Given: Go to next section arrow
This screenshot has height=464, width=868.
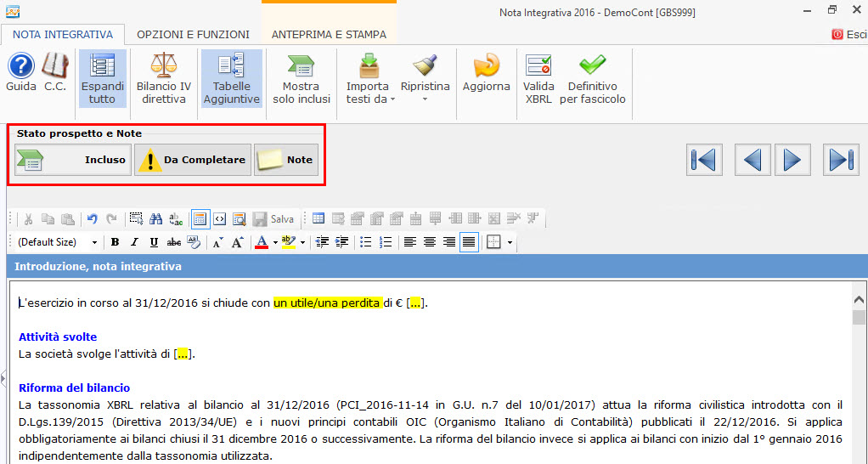Looking at the screenshot, I should coord(792,160).
